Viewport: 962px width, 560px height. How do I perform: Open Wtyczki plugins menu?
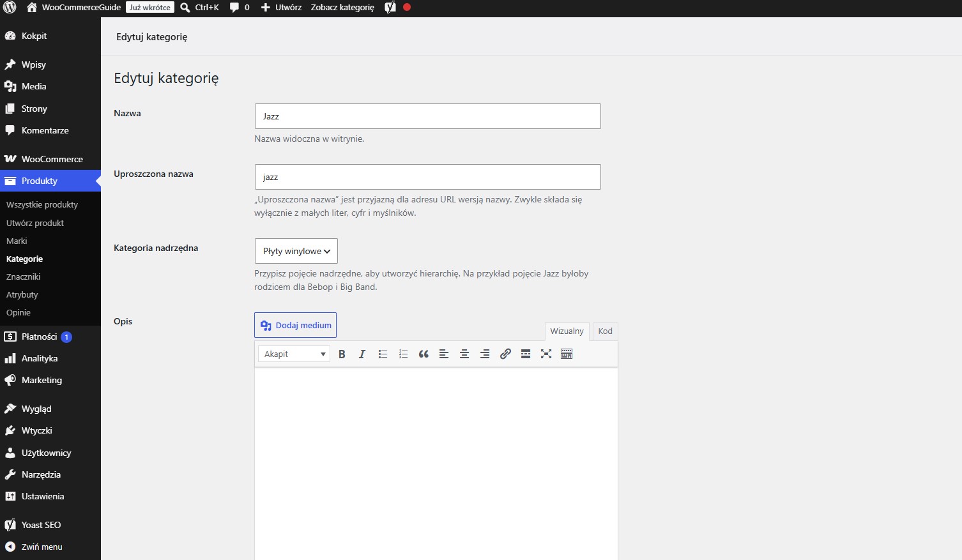pyautogui.click(x=50, y=430)
